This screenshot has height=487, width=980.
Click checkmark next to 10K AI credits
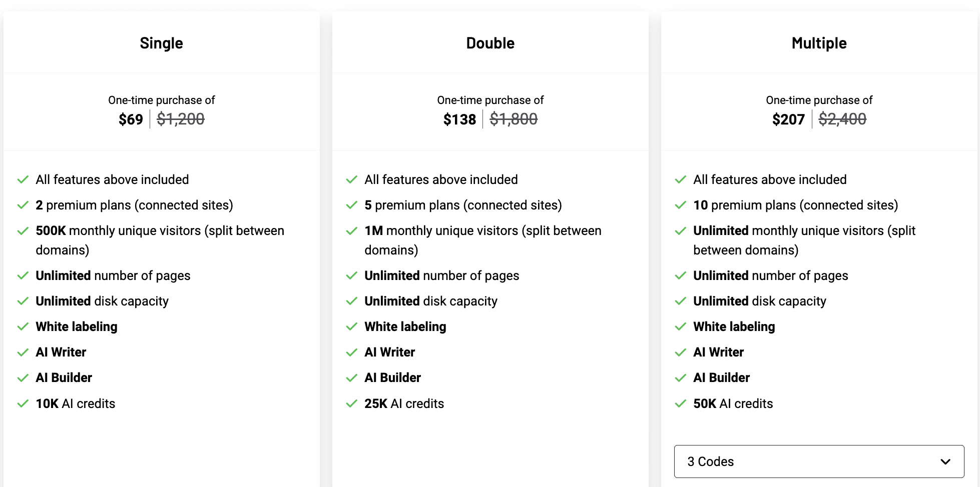pos(23,403)
